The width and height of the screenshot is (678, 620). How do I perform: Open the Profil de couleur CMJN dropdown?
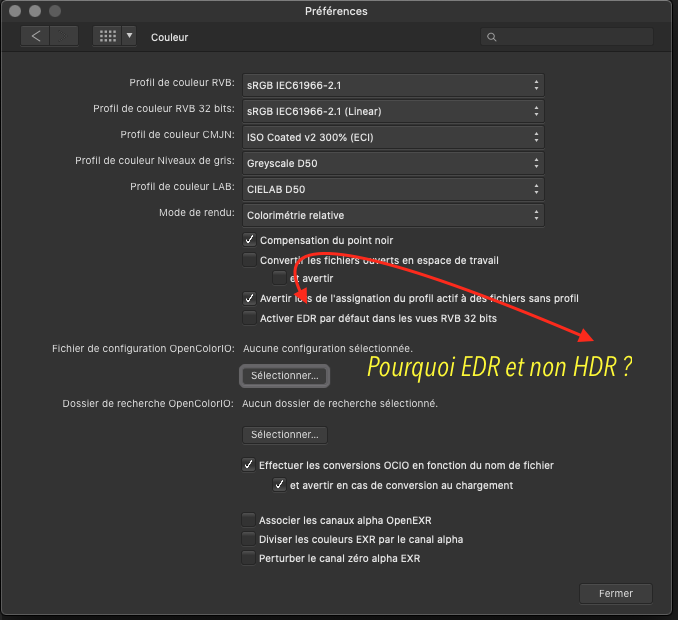[393, 137]
